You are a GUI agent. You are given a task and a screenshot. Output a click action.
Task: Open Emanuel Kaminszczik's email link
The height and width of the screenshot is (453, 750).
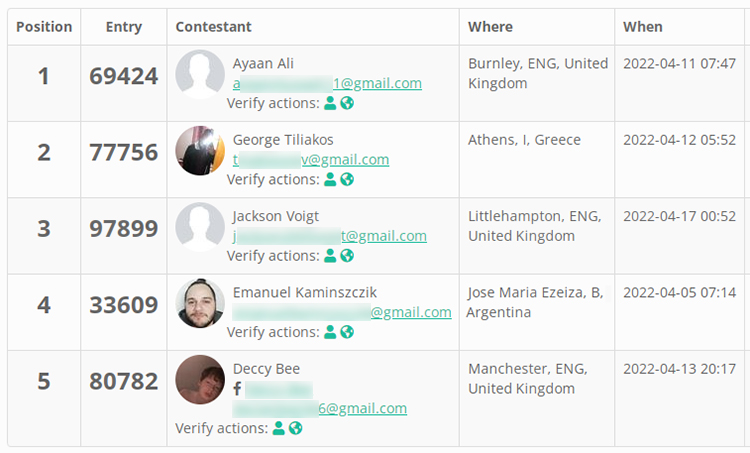coord(342,312)
